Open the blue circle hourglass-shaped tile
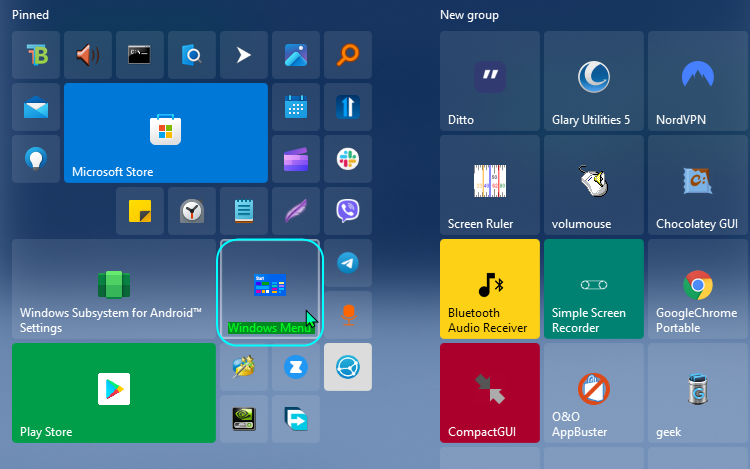The image size is (750, 469). (x=296, y=367)
